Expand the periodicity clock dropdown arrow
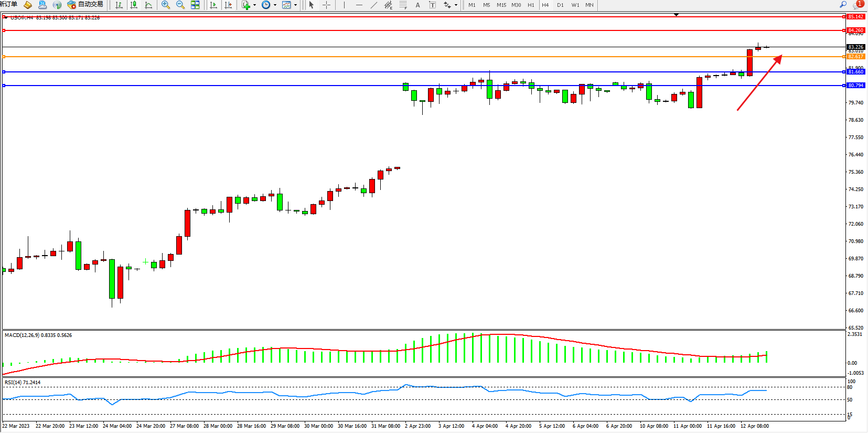This screenshot has height=433, width=868. click(x=275, y=5)
